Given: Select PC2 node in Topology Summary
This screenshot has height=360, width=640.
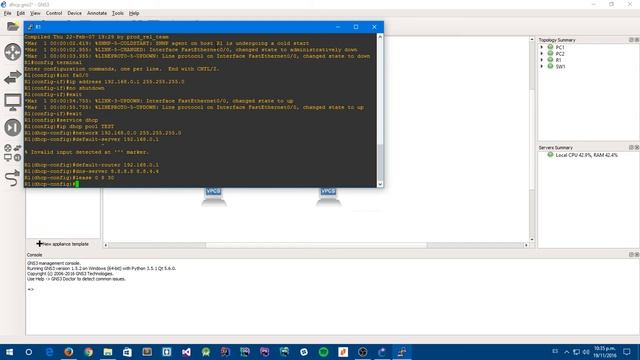Looking at the screenshot, I should (560, 53).
